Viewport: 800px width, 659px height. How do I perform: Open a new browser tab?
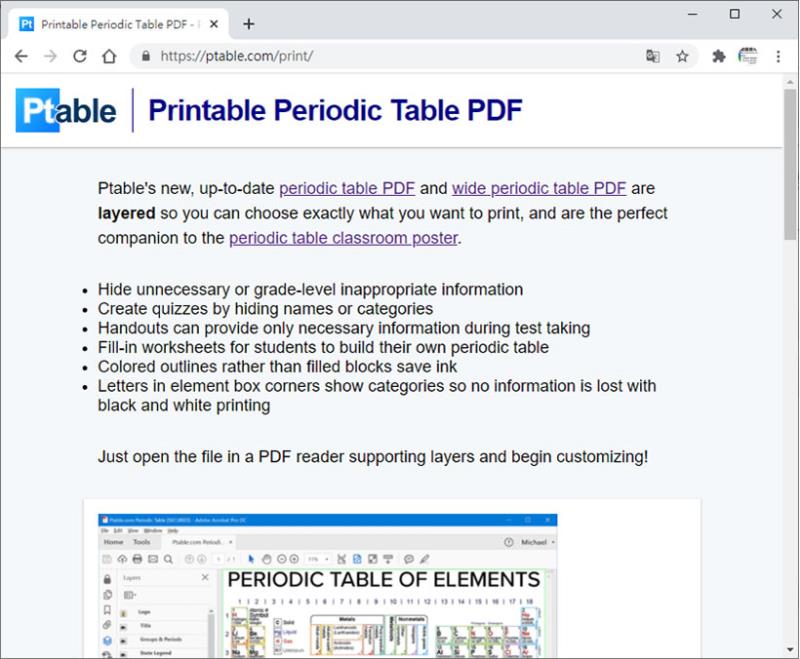(248, 24)
